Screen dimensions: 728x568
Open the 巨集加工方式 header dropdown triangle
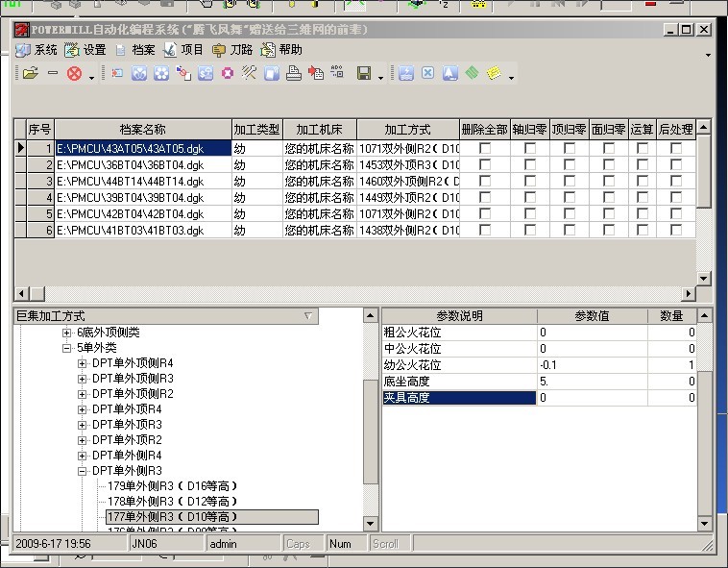308,316
